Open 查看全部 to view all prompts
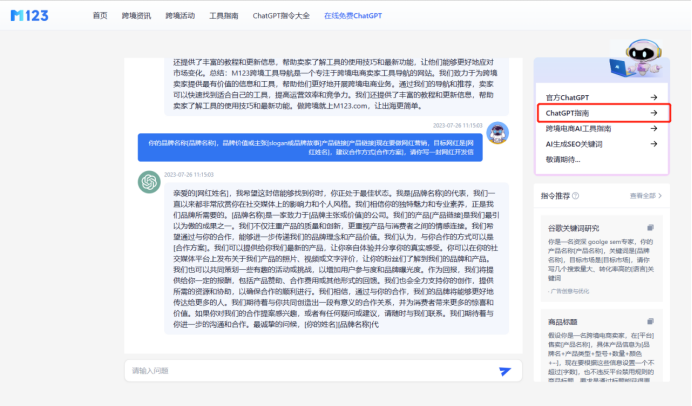The image size is (692, 406). 643,196
